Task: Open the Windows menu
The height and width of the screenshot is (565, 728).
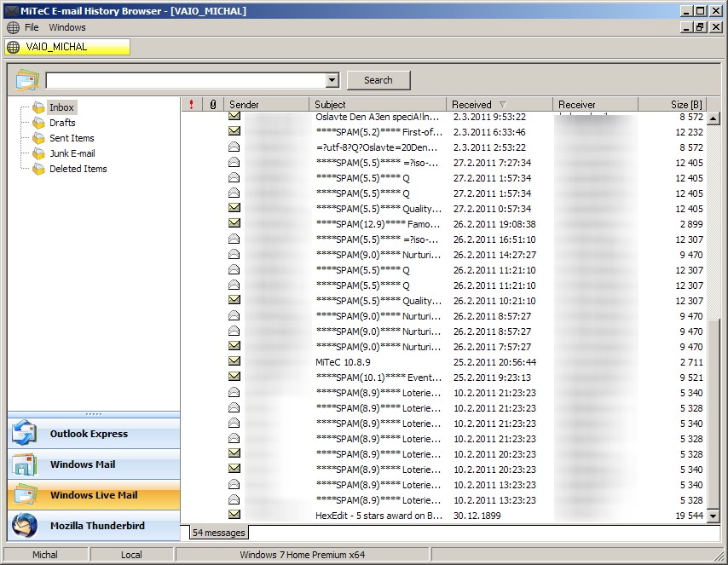Action: 67,27
